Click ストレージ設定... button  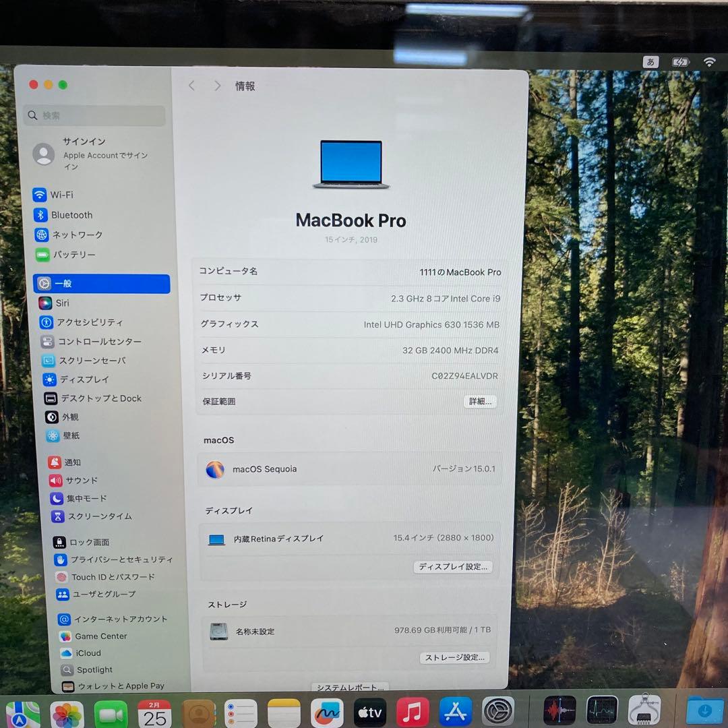pos(454,657)
